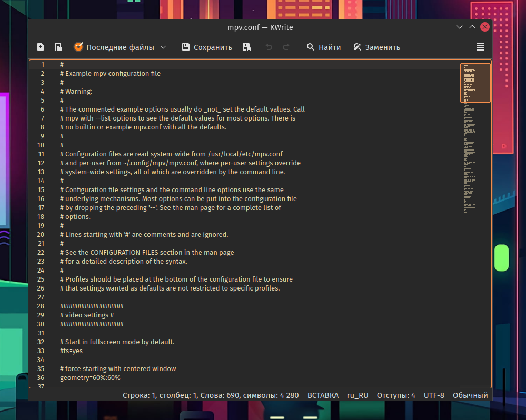Click line number 36
Image resolution: width=526 pixels, height=420 pixels.
pyautogui.click(x=41, y=378)
